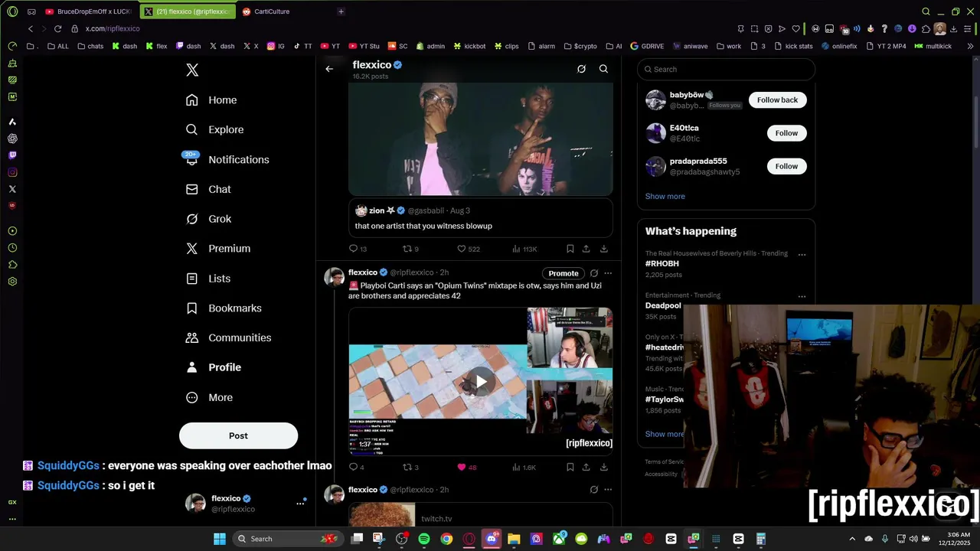Share the Playboi Carti post
Image resolution: width=980 pixels, height=551 pixels.
586,467
